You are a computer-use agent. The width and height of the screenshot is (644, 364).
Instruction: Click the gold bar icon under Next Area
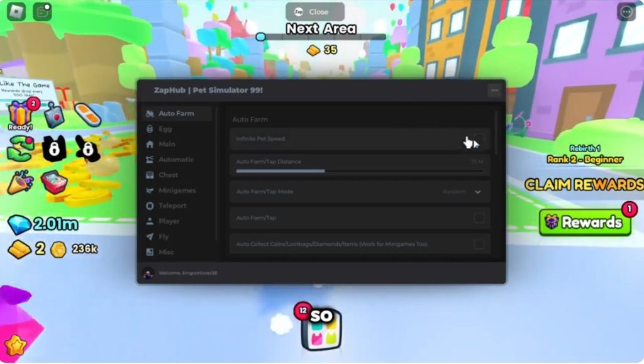(x=313, y=50)
